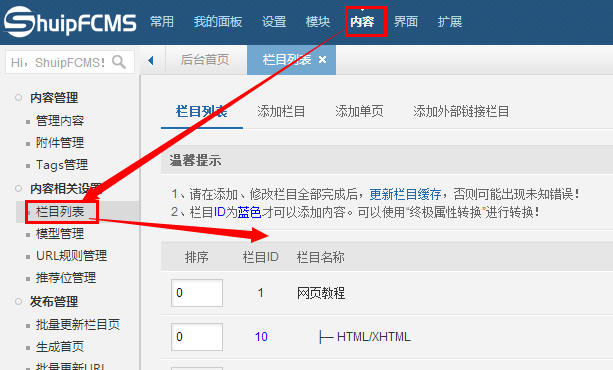Click the 更新栏目缓存 link

tap(405, 194)
